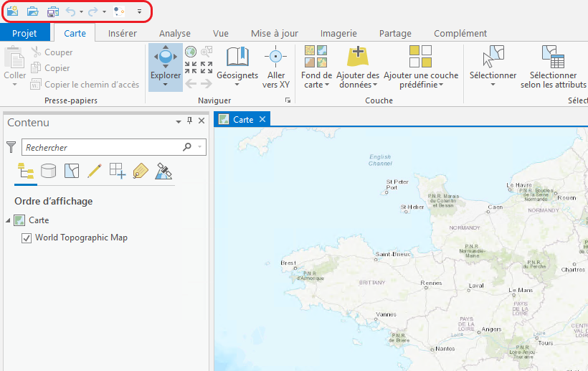Image resolution: width=588 pixels, height=371 pixels.
Task: Select the Carte item in contents tree
Action: [39, 220]
